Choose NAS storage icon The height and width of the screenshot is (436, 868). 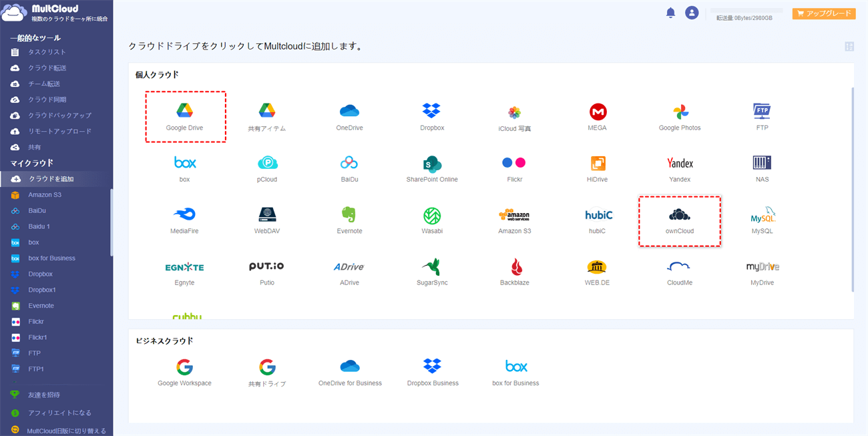click(x=762, y=169)
